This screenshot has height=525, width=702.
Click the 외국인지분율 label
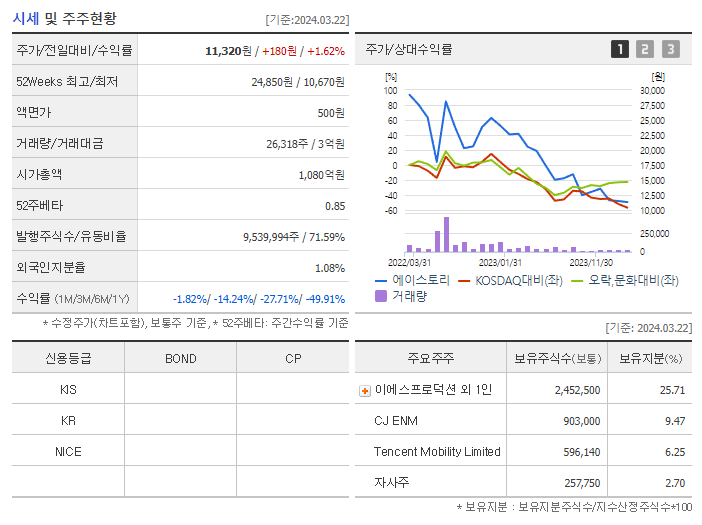pyautogui.click(x=51, y=267)
